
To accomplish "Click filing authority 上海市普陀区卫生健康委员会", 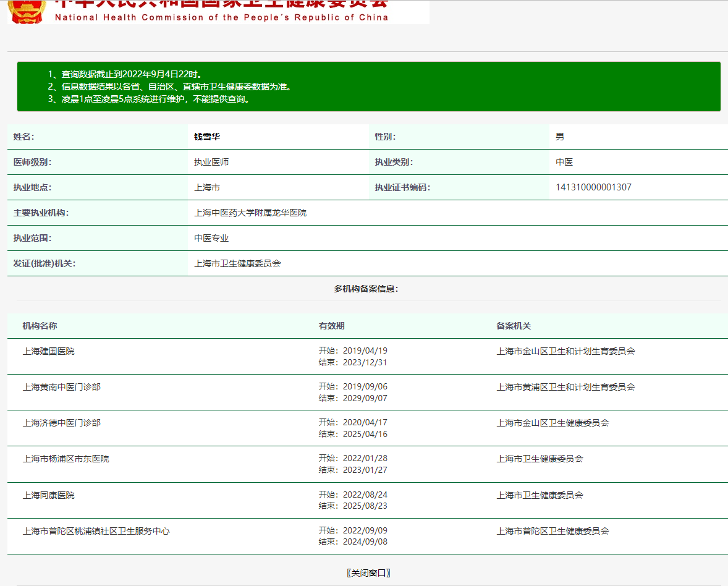I will [x=553, y=531].
